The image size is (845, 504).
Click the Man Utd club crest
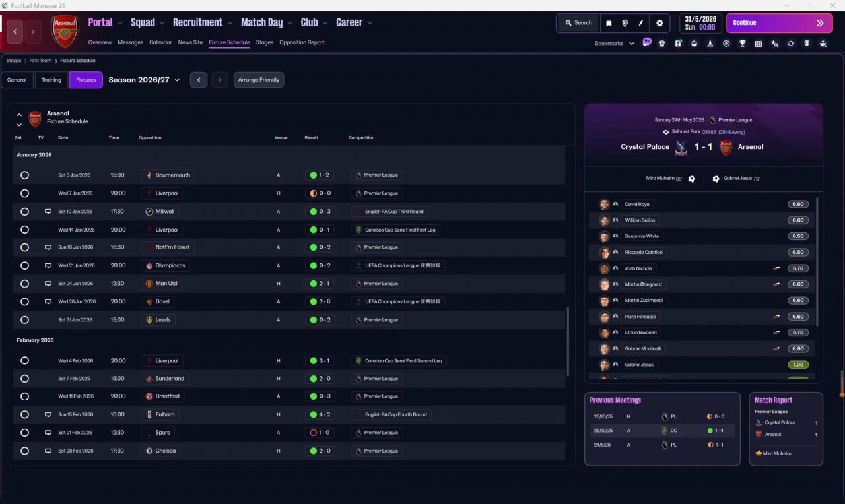pyautogui.click(x=149, y=284)
